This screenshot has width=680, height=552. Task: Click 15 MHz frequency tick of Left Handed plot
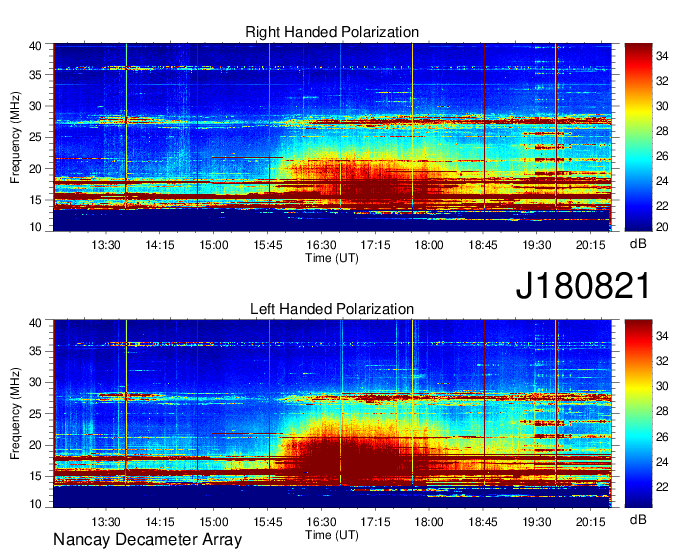(35, 477)
